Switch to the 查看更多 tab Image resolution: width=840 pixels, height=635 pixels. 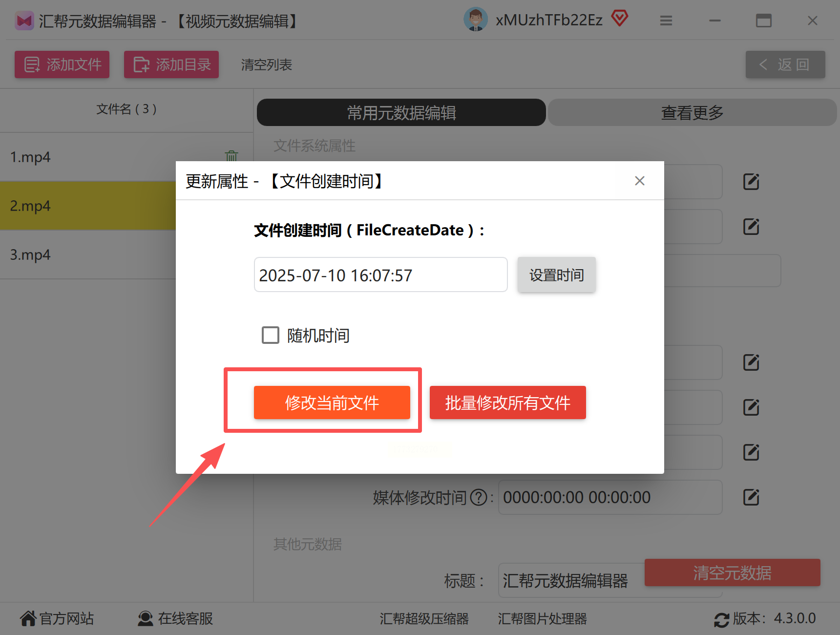point(692,112)
